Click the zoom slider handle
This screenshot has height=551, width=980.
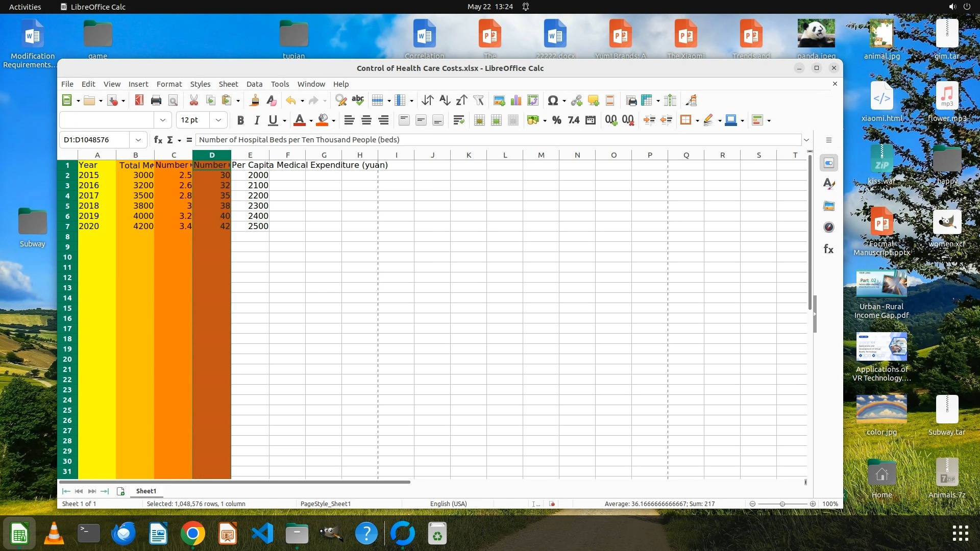pos(782,504)
